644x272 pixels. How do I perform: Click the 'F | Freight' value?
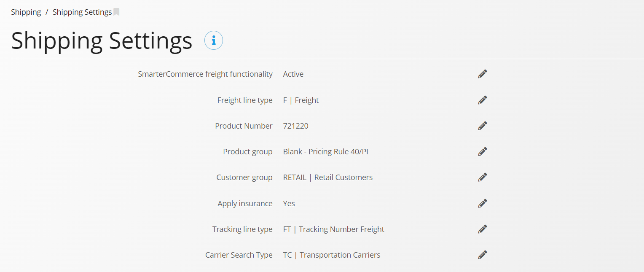[x=301, y=100]
